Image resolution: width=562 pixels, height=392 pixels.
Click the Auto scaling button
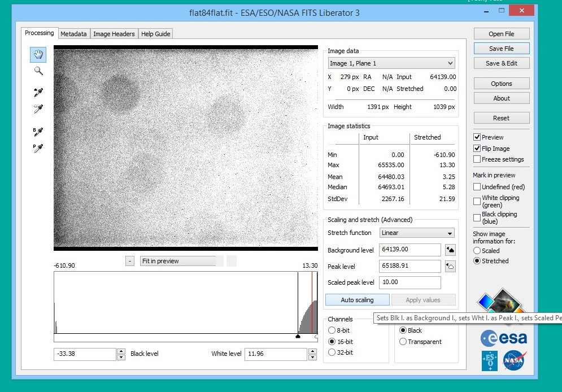357,300
